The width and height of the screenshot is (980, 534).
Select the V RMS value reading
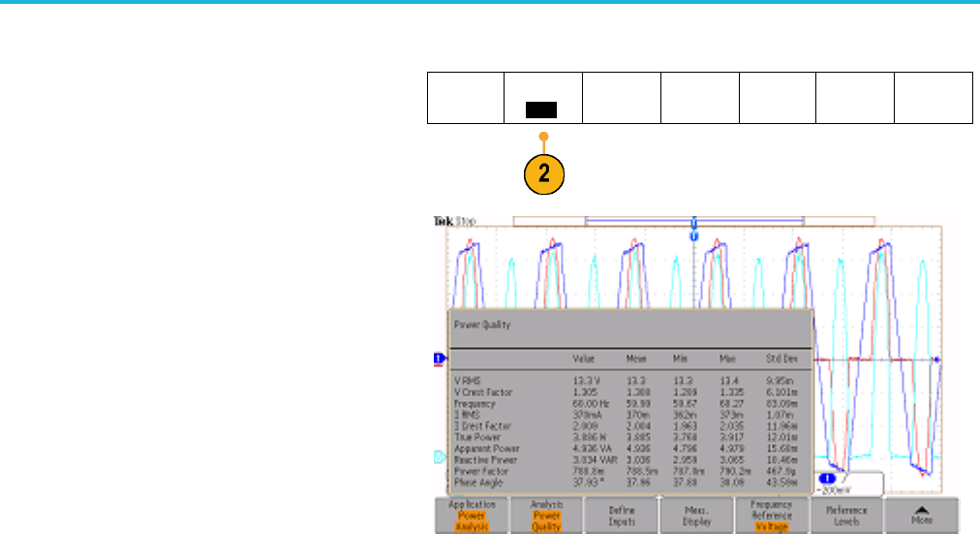coord(585,382)
